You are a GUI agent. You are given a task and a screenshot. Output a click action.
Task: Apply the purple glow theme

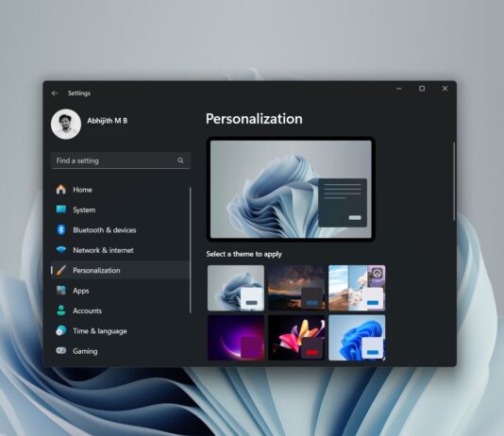pos(236,338)
